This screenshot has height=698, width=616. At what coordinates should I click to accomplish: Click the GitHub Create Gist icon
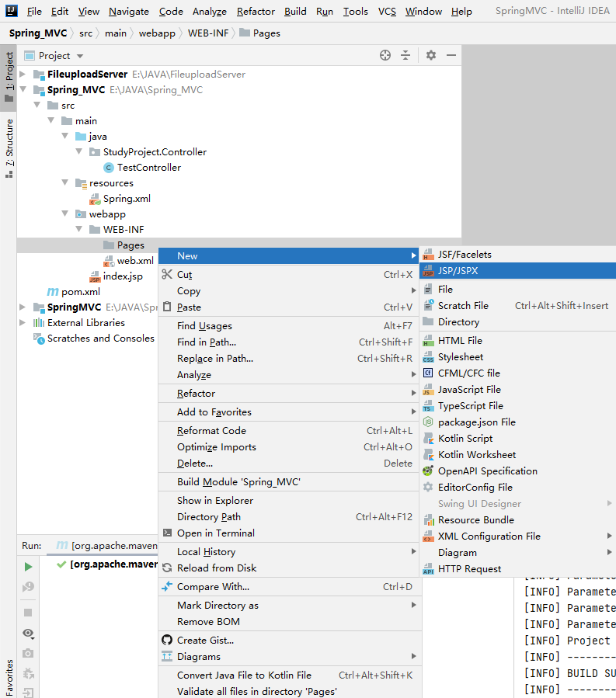pyautogui.click(x=167, y=640)
